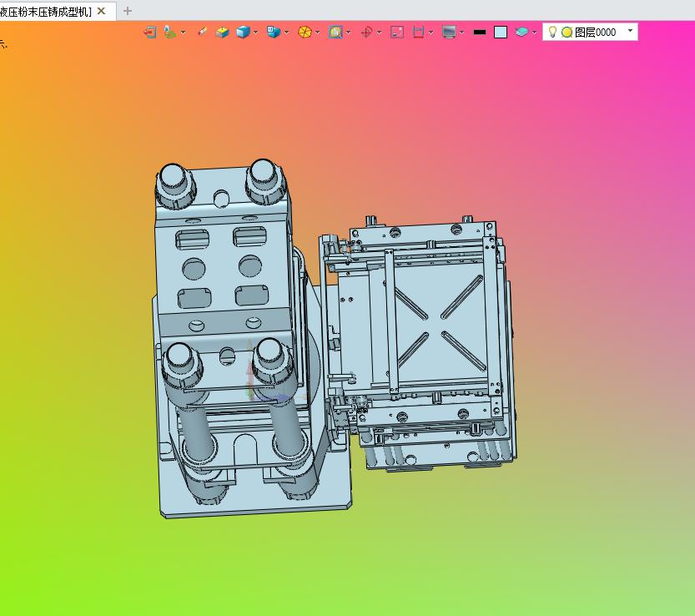Click the blue view-orientation cube icon
The height and width of the screenshot is (616, 695).
[274, 32]
